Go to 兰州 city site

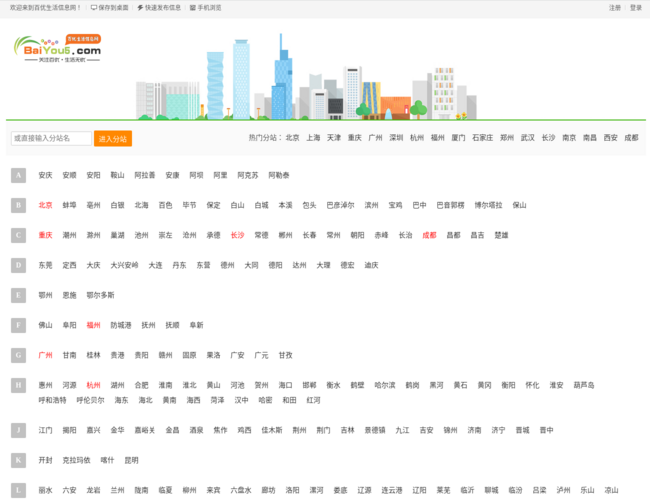(117, 490)
